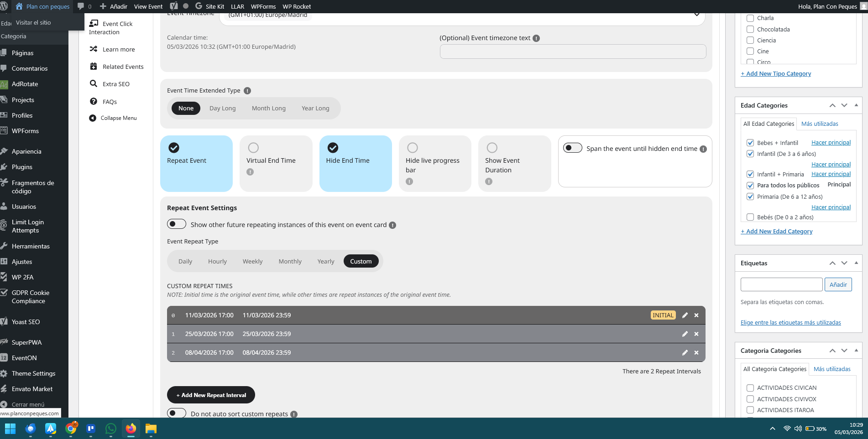
Task: Edit the 08/04/2026 repeat interval
Action: [685, 353]
